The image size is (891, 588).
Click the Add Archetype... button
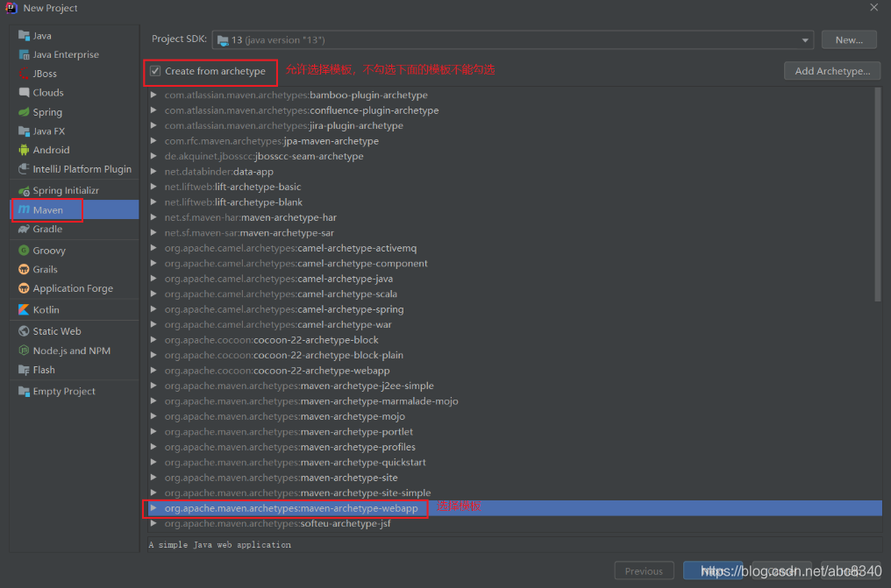click(x=832, y=71)
